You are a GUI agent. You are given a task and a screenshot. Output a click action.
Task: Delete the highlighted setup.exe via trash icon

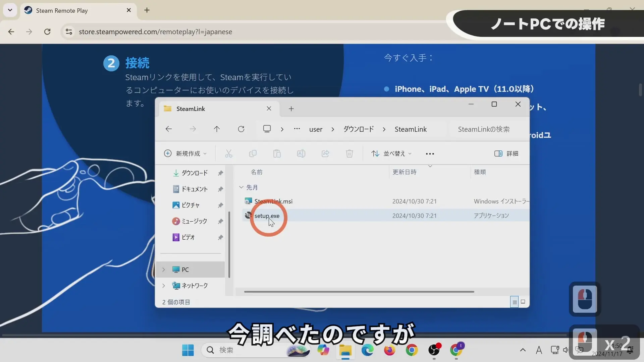350,154
